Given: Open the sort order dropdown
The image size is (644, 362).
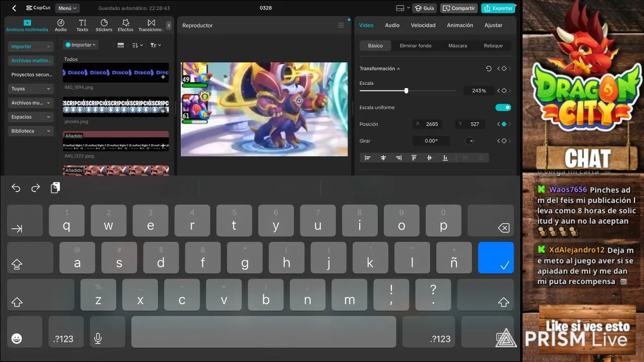Looking at the screenshot, I should [137, 45].
